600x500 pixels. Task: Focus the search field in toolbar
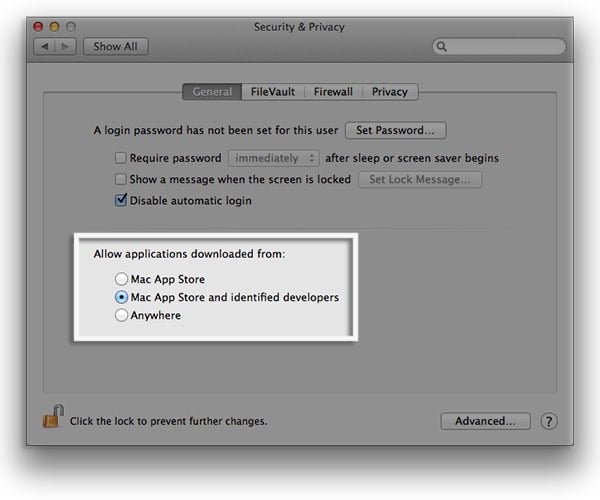[499, 47]
